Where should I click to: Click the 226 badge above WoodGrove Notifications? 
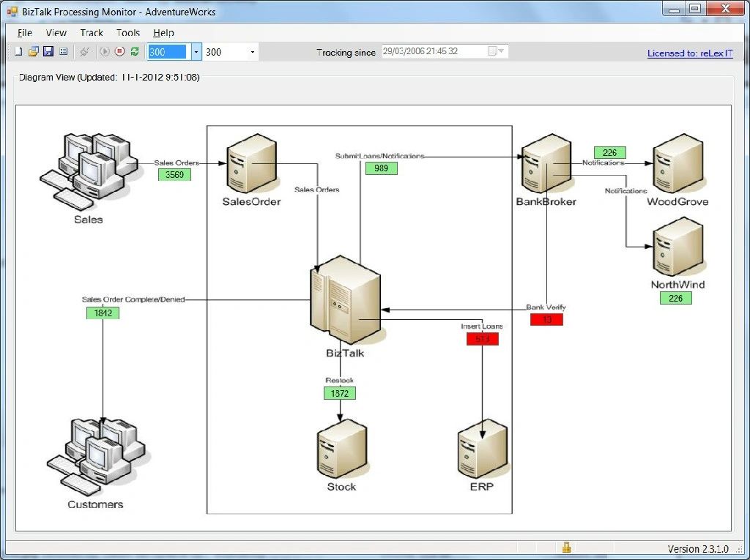pos(610,152)
